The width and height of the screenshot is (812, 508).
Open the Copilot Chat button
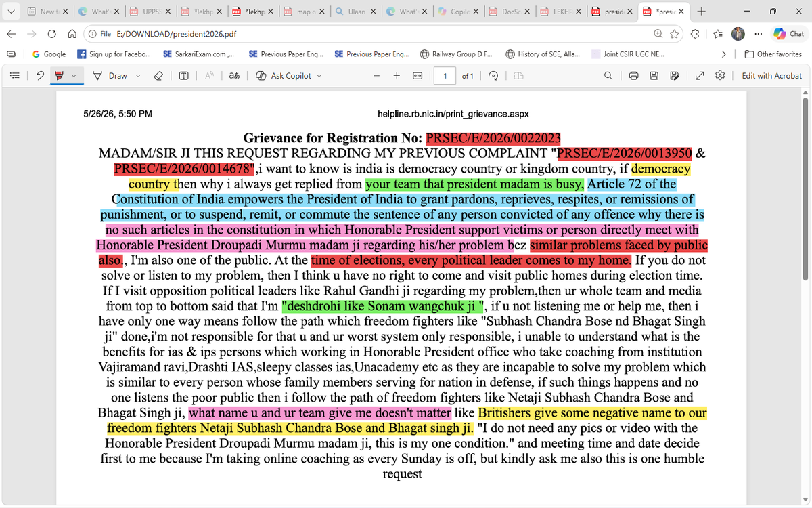[x=789, y=34]
